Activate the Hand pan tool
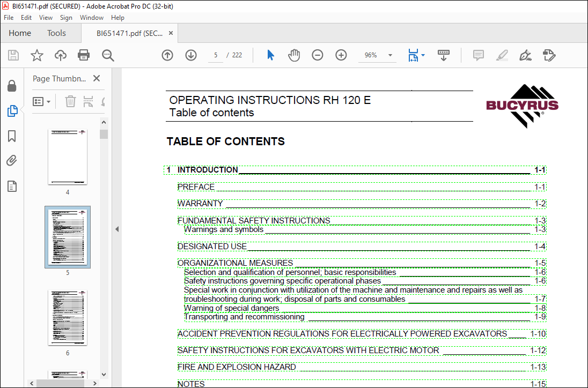588x388 pixels. coord(294,55)
